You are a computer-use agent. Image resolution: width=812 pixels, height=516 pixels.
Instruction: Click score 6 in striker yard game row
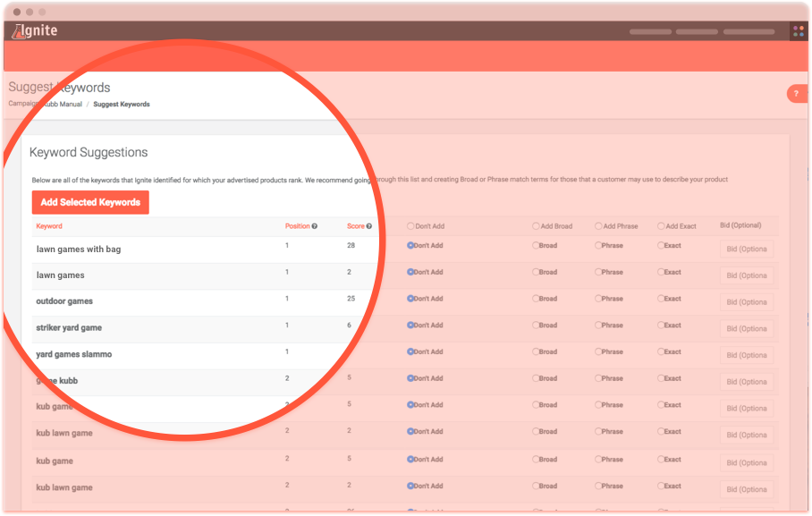(349, 326)
